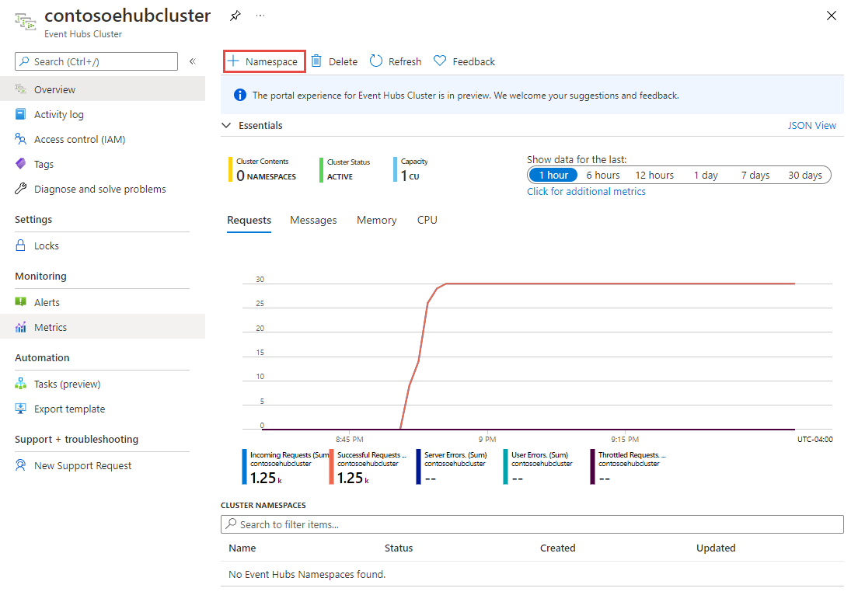This screenshot has height=616, width=858.
Task: Open Access control (IAM)
Action: [x=79, y=139]
